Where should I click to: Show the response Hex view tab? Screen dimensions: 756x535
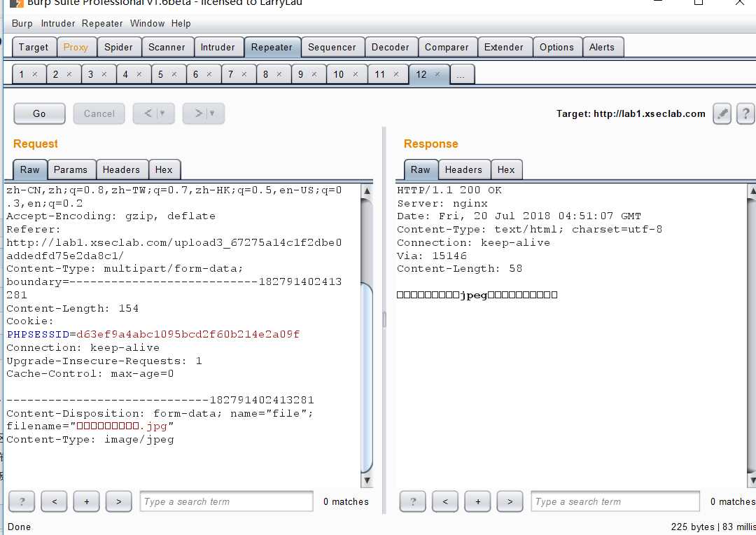[506, 169]
